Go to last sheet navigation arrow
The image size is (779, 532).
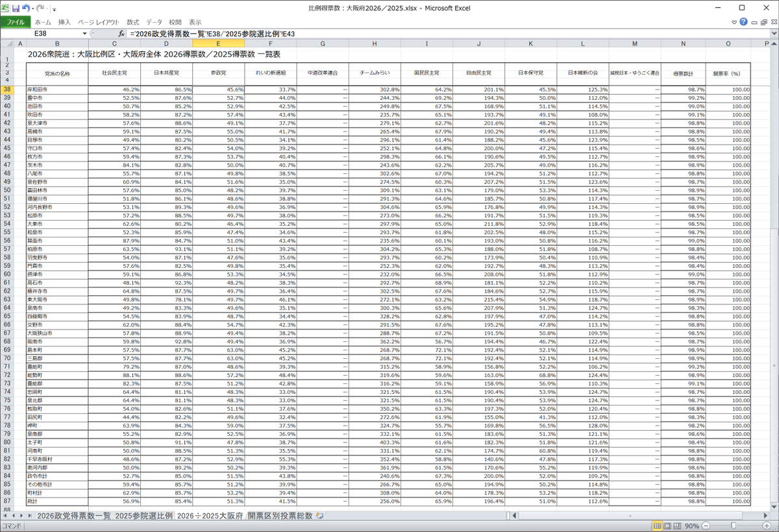29,515
